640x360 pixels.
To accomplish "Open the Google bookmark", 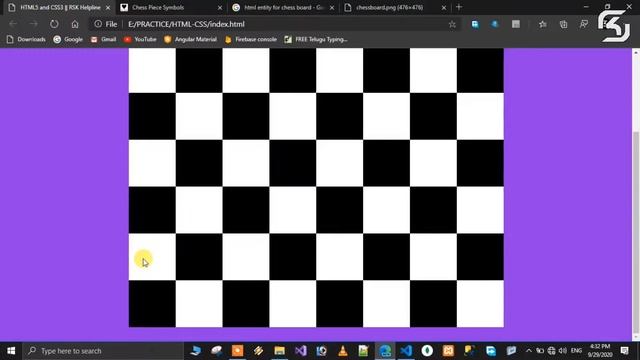I will [68, 39].
